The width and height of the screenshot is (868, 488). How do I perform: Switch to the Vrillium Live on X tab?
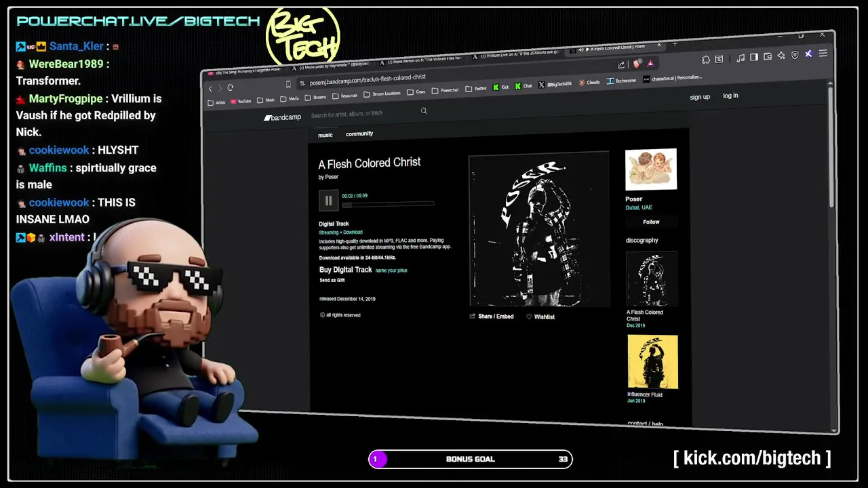tap(515, 56)
